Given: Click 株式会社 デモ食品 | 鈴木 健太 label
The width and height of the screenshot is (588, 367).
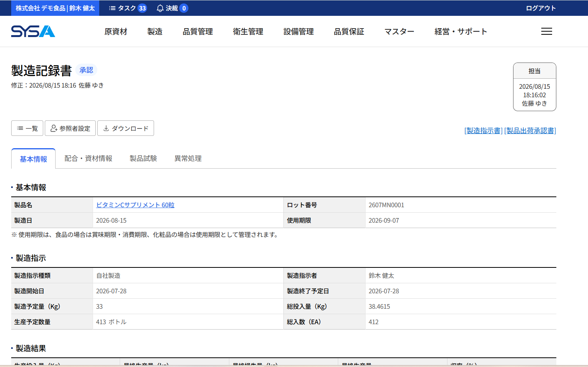Looking at the screenshot, I should click(55, 8).
